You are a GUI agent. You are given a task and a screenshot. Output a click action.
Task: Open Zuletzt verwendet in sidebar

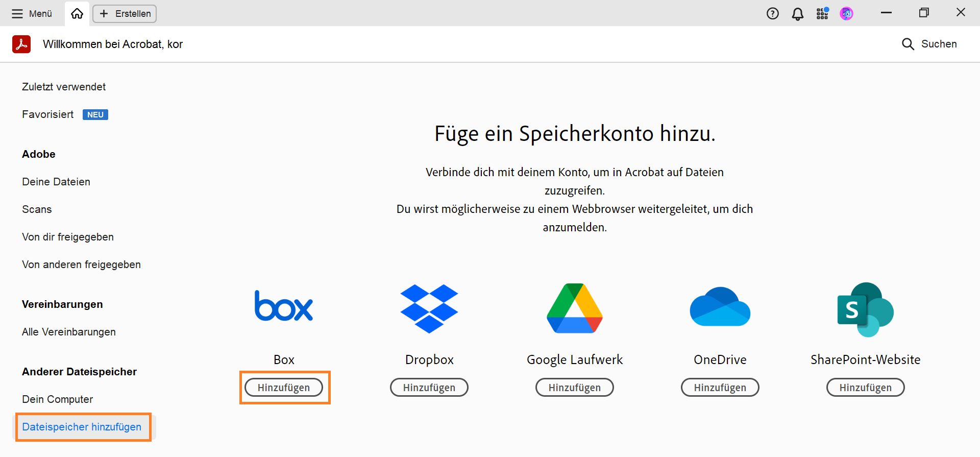click(64, 87)
